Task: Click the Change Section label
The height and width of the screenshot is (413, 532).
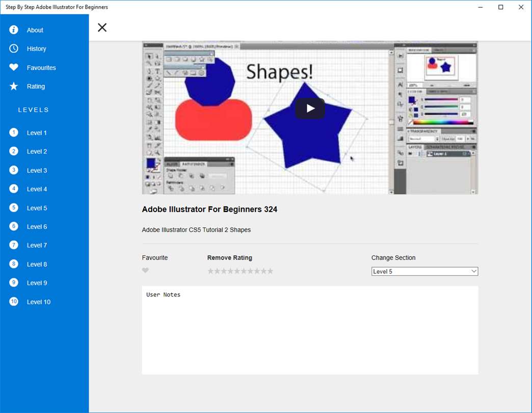Action: click(393, 257)
